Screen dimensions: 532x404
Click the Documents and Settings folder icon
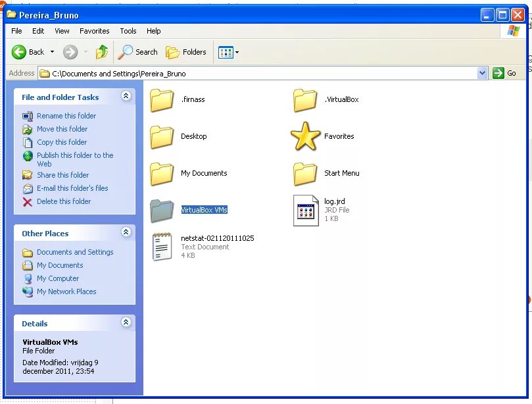tap(28, 253)
